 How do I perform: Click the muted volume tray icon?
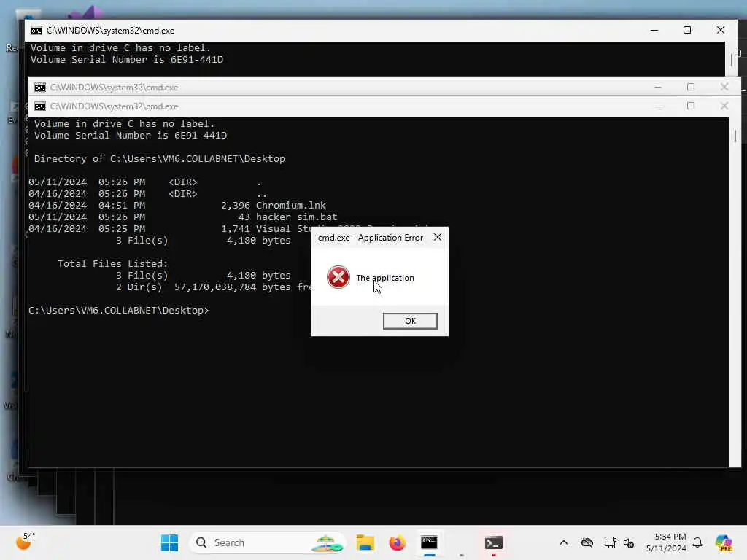[629, 542]
